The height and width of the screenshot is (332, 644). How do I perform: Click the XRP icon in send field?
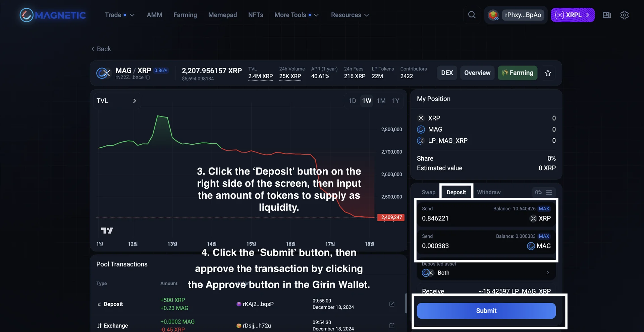click(x=533, y=219)
